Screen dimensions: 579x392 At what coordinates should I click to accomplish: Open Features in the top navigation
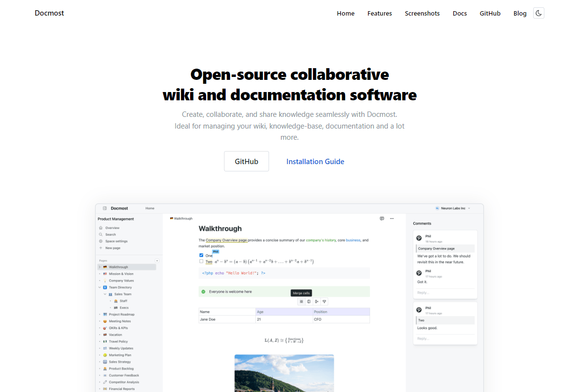(x=380, y=13)
